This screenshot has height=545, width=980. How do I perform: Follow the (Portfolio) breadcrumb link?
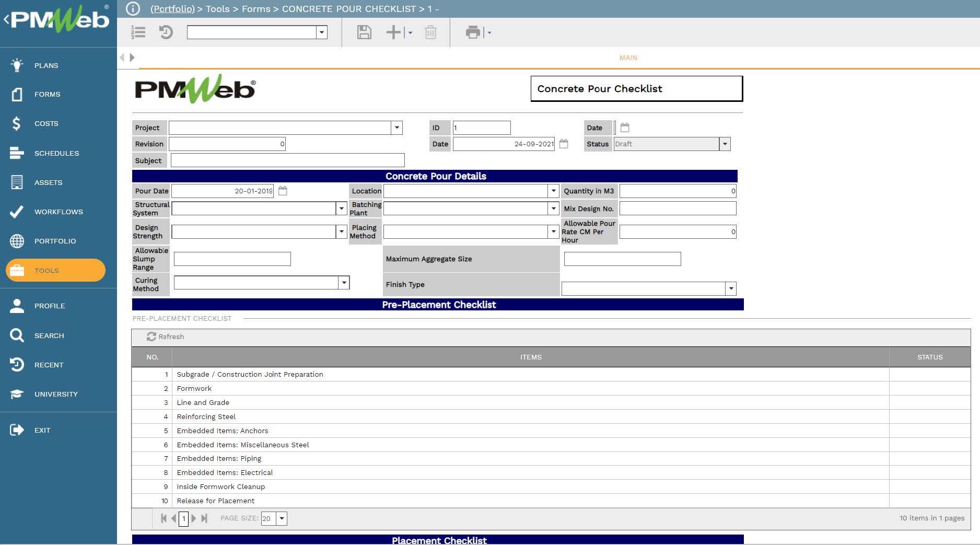click(172, 9)
